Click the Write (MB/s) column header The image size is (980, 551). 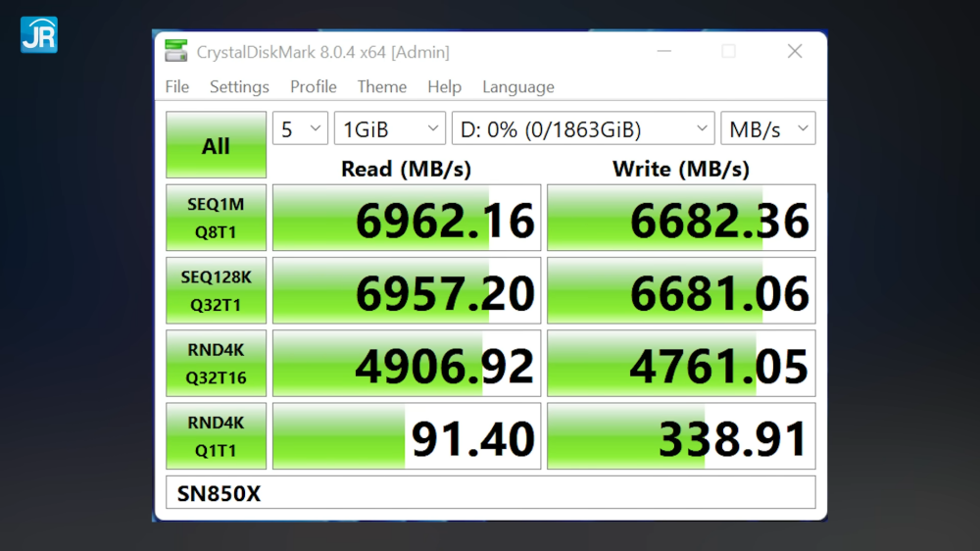[681, 169]
